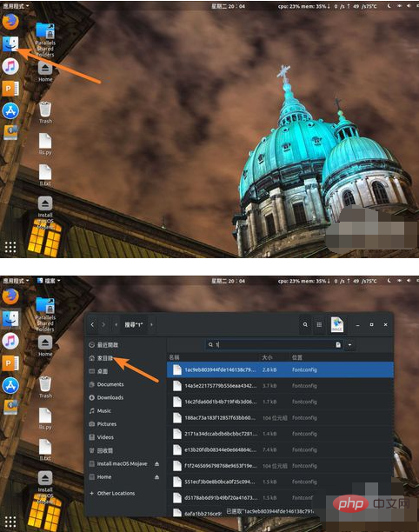Viewport: 419px width, 532px height.
Task: Open the 檔案 application menu in top bar
Action: click(49, 281)
